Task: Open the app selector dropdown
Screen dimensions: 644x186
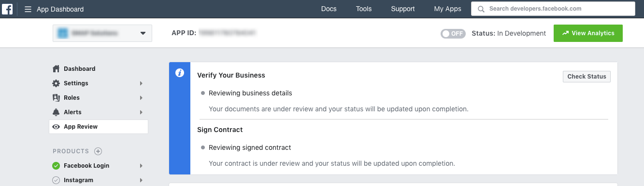Action: [x=102, y=33]
